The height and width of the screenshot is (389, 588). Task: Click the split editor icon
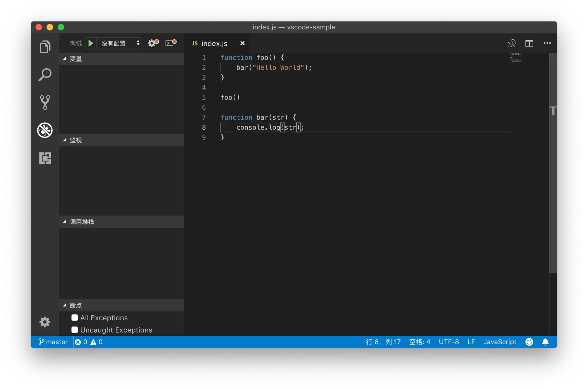tap(529, 43)
